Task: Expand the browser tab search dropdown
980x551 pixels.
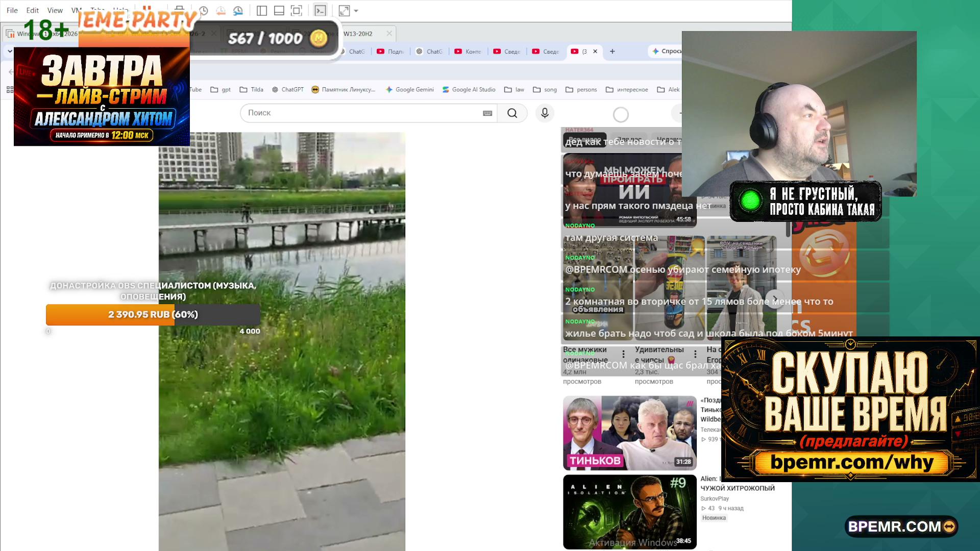Action: (10, 51)
